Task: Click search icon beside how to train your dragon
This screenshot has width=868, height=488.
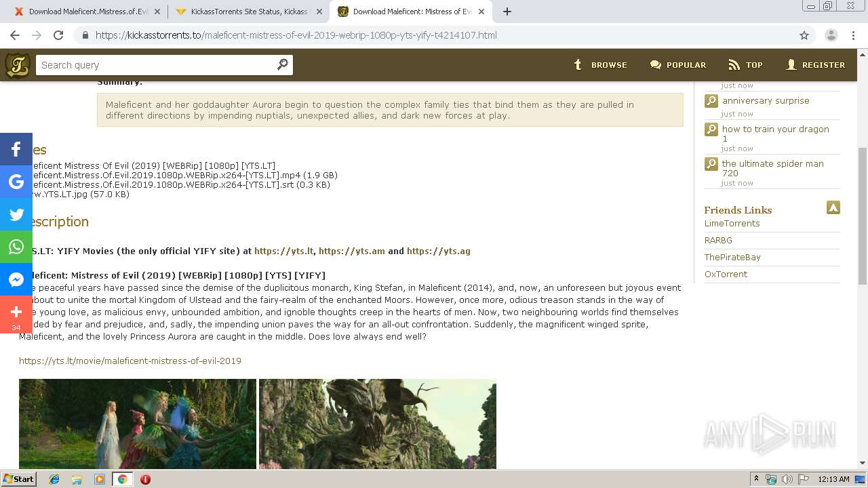Action: [711, 129]
